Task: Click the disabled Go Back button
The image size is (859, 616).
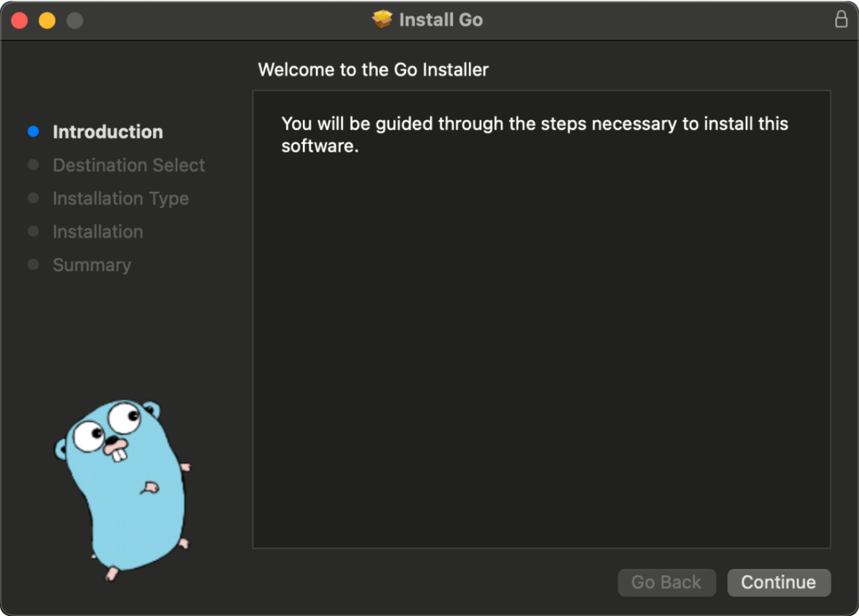Action: pos(666,582)
